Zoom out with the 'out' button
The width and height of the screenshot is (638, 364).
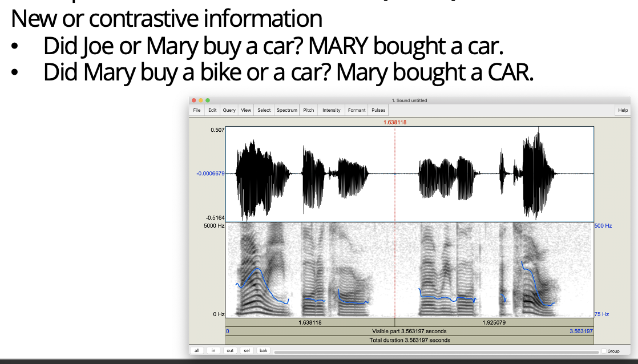pyautogui.click(x=230, y=350)
